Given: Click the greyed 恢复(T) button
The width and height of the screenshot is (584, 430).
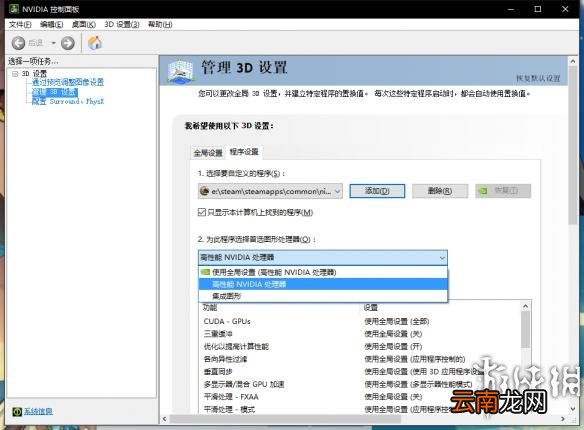Looking at the screenshot, I should coord(503,191).
